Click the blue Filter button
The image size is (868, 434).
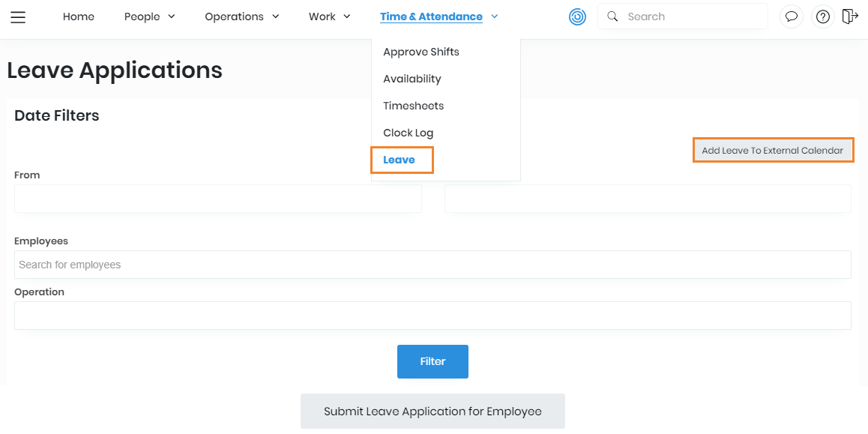tap(433, 361)
